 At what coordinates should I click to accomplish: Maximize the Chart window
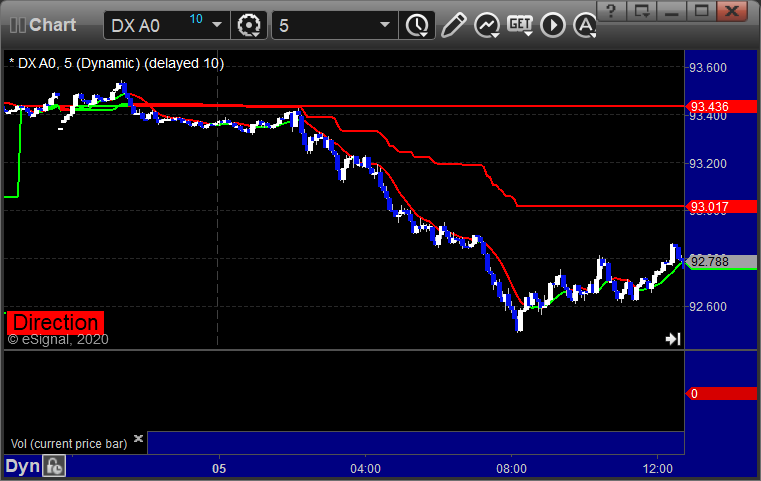pyautogui.click(x=701, y=11)
